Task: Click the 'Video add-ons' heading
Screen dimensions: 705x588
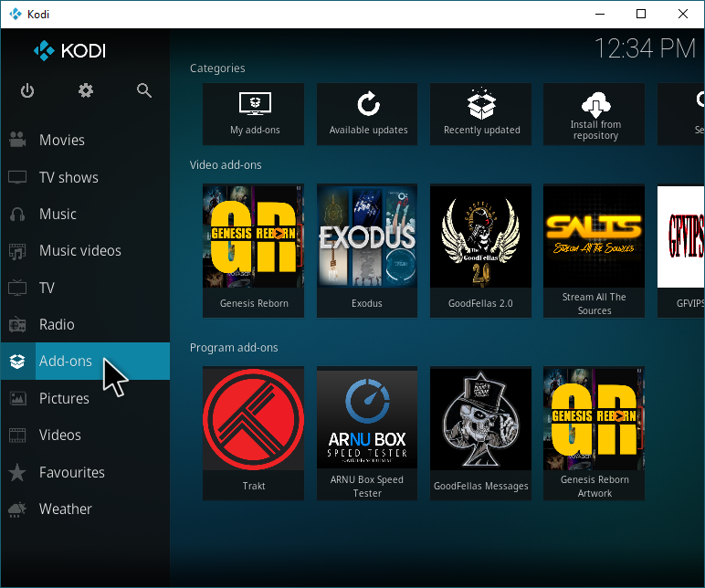Action: (226, 165)
